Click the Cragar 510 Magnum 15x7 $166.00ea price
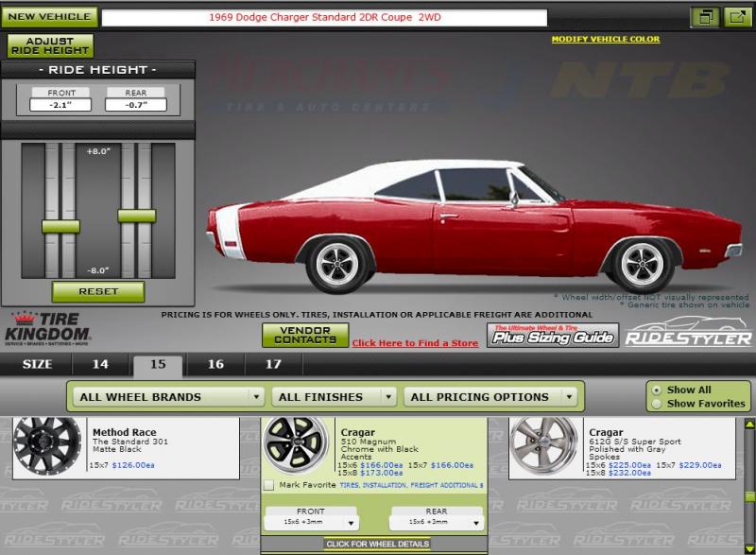Viewport: 756px width, 555px height. tap(453, 465)
